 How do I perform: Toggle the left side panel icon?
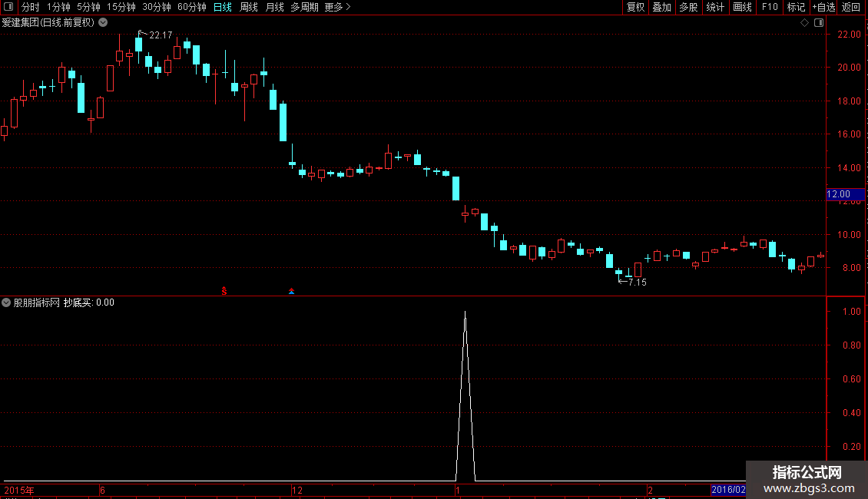coord(8,7)
